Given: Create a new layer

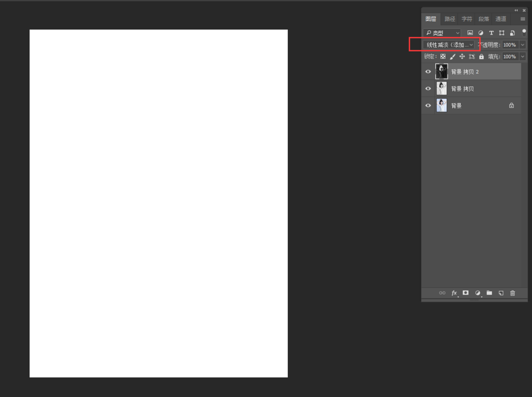Looking at the screenshot, I should [501, 293].
